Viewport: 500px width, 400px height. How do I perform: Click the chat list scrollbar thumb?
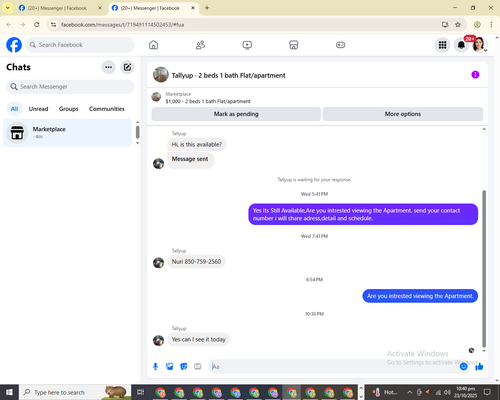click(137, 132)
